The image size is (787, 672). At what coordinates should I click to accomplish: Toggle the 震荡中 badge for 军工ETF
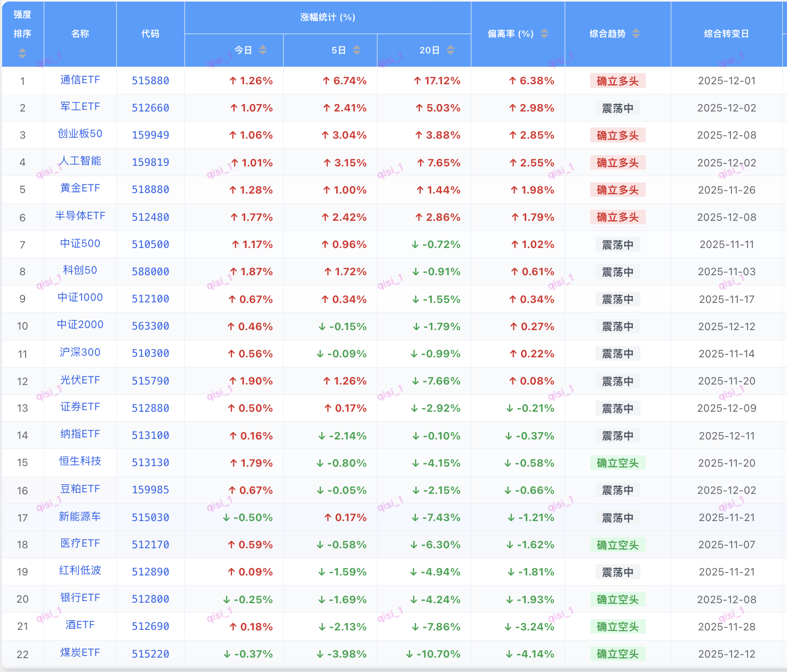click(x=617, y=108)
